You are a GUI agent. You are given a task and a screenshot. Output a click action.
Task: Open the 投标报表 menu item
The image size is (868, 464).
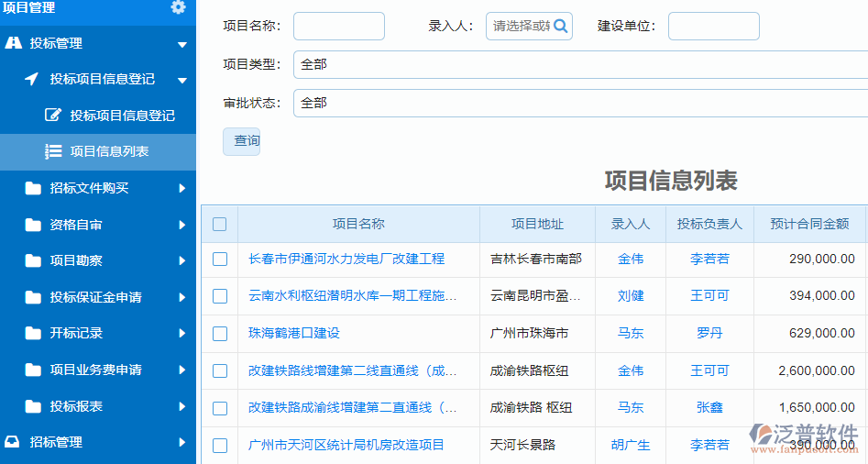pos(76,406)
